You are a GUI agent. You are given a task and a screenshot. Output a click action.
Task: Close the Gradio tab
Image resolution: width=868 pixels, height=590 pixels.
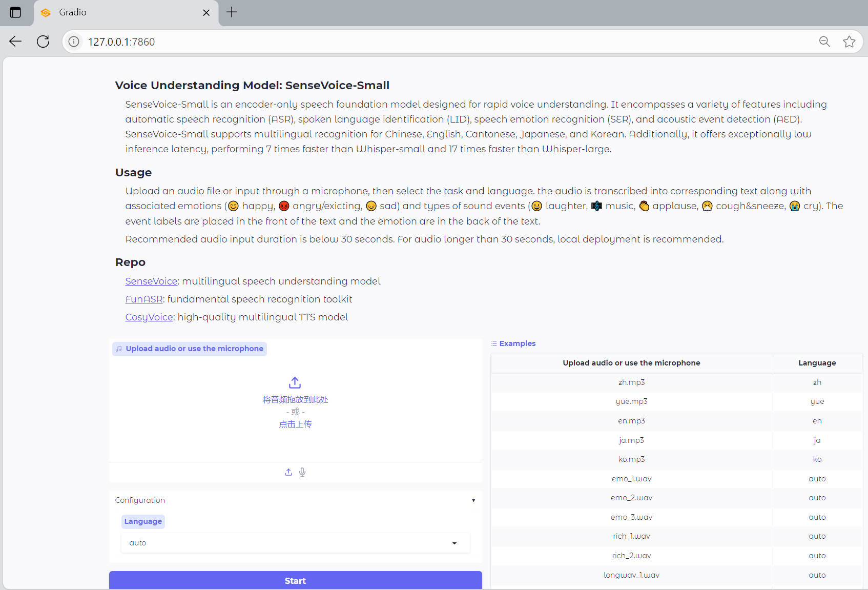206,13
